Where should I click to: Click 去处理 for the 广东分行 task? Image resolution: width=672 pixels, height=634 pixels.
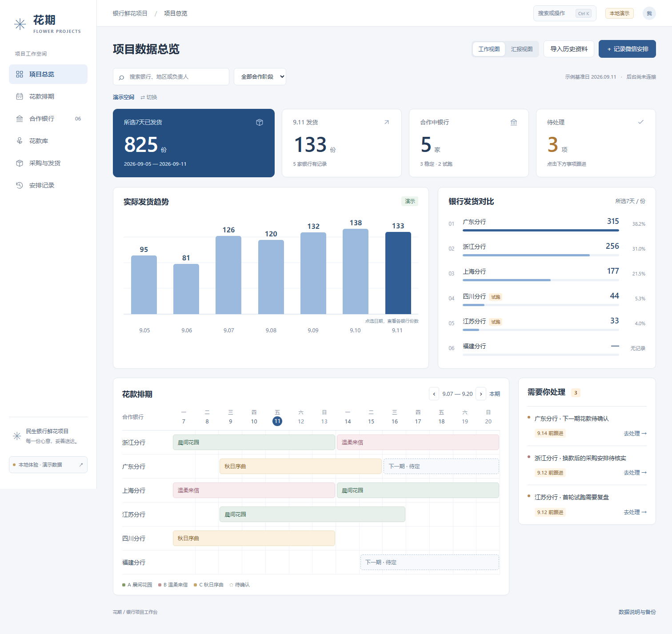tap(635, 434)
